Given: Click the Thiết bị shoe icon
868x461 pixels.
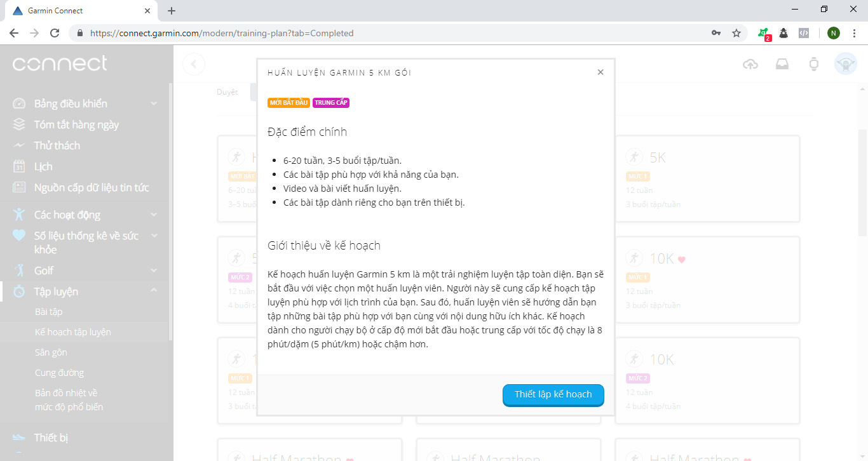Looking at the screenshot, I should click(x=20, y=438).
